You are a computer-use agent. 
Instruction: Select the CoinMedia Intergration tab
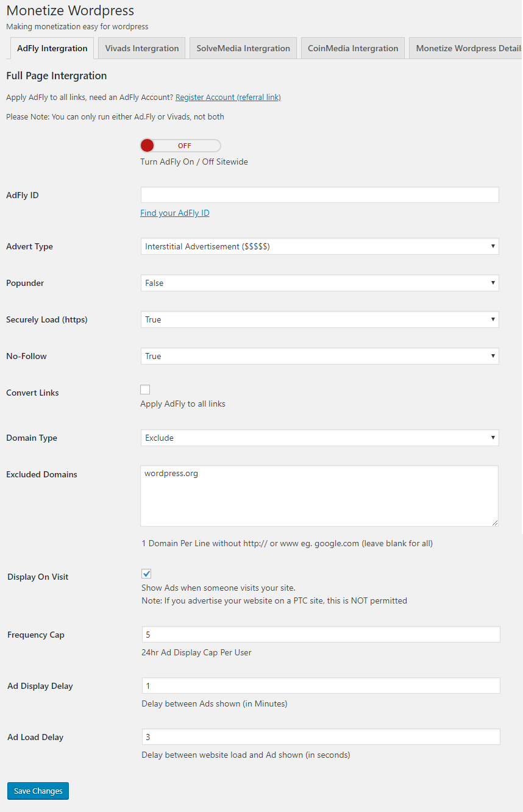pyautogui.click(x=353, y=48)
